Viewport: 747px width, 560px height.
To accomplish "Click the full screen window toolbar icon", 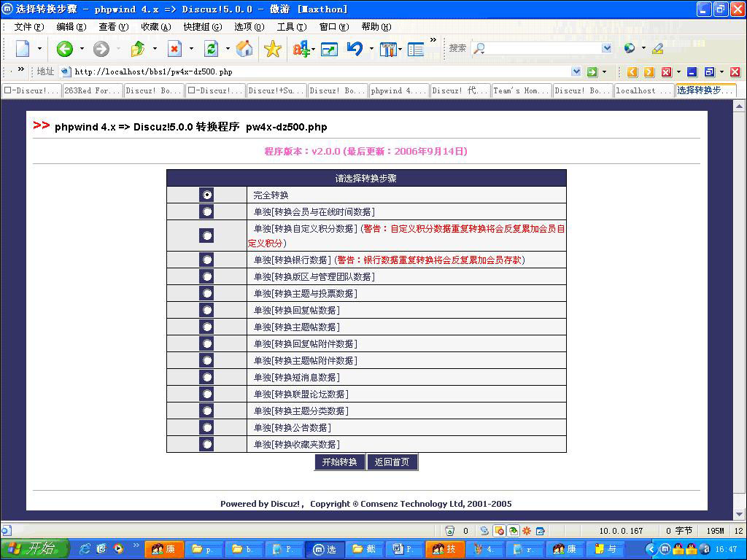I will [329, 49].
